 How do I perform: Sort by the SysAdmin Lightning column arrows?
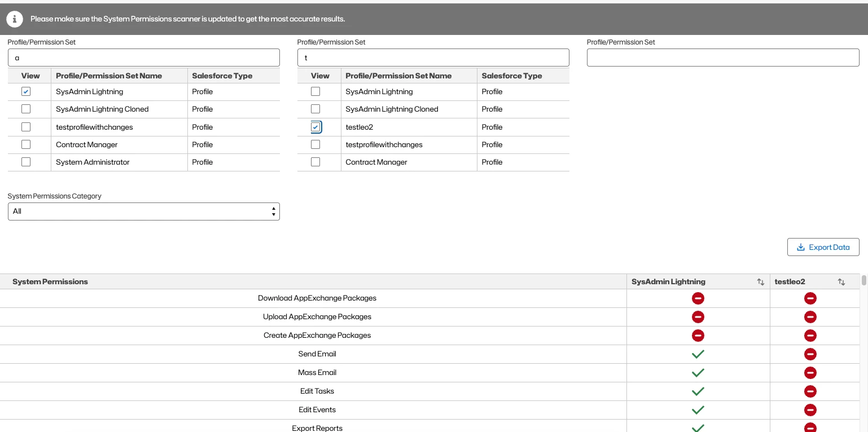click(760, 282)
